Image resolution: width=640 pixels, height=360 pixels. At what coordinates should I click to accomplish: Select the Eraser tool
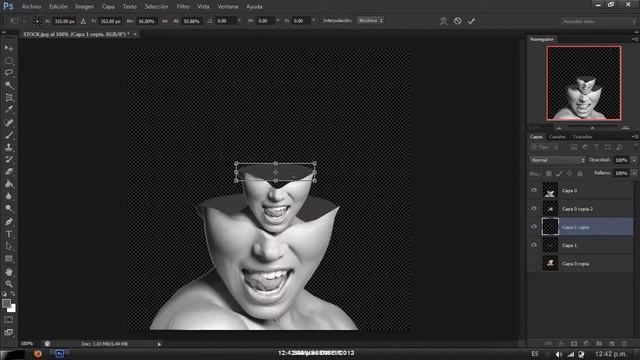pos(9,171)
